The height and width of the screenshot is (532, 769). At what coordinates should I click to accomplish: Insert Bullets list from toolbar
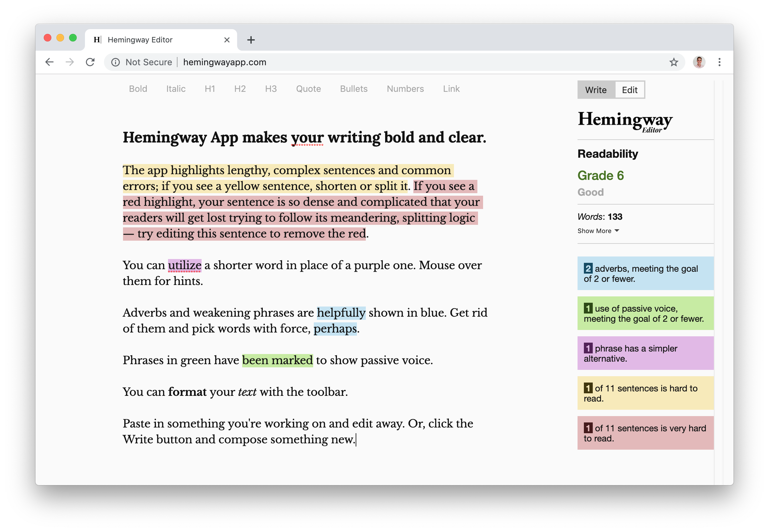354,89
